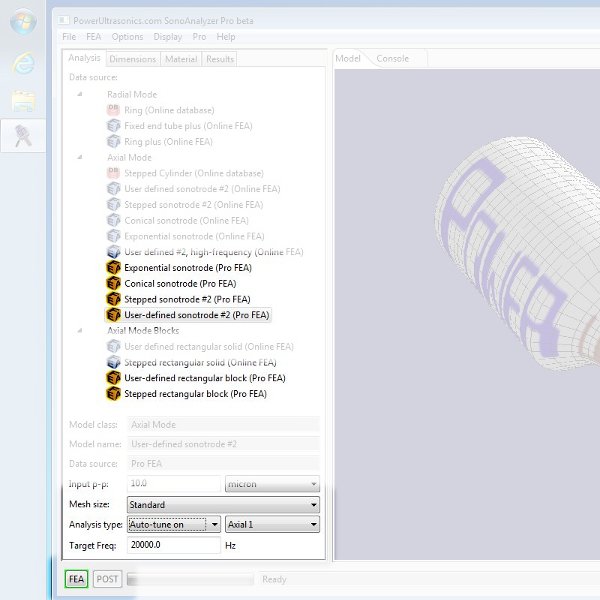Click icon of Stepped rectangular solid (Online FEA)
The width and height of the screenshot is (600, 600).
pos(113,362)
